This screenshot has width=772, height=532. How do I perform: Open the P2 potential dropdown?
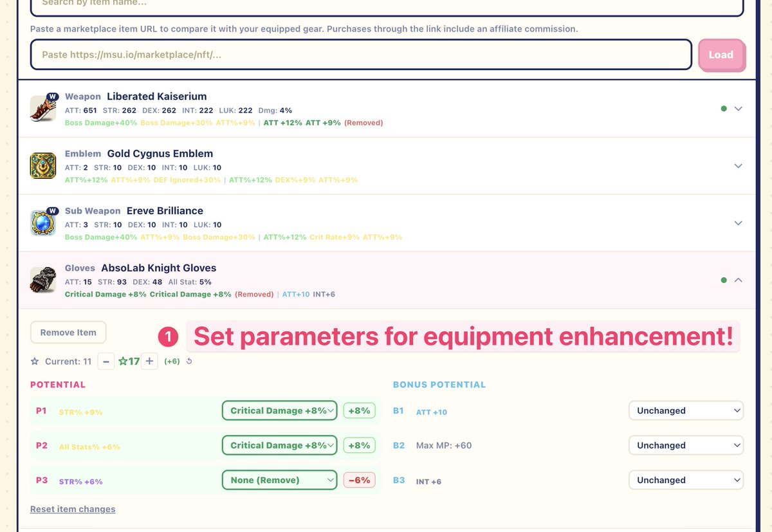[279, 445]
